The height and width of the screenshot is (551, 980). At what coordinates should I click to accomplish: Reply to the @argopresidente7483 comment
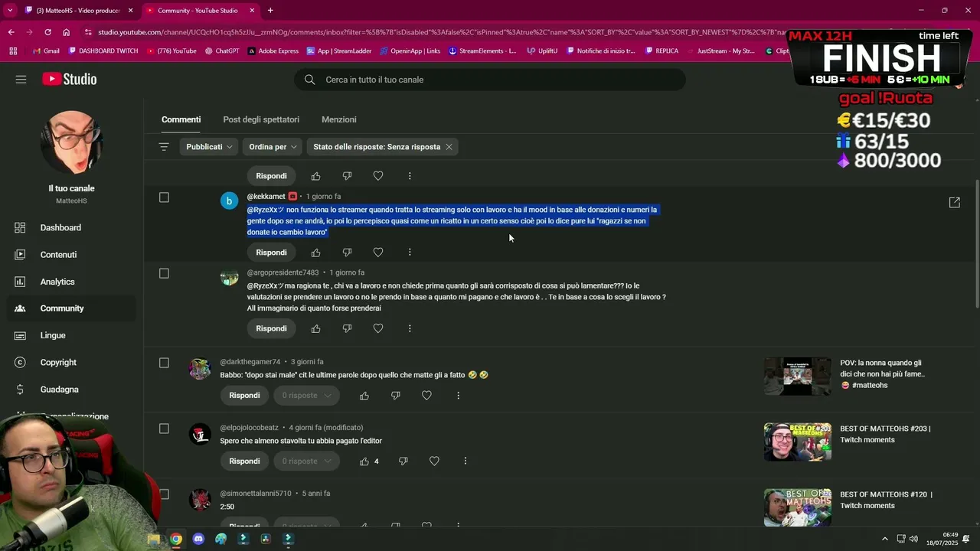click(x=271, y=328)
